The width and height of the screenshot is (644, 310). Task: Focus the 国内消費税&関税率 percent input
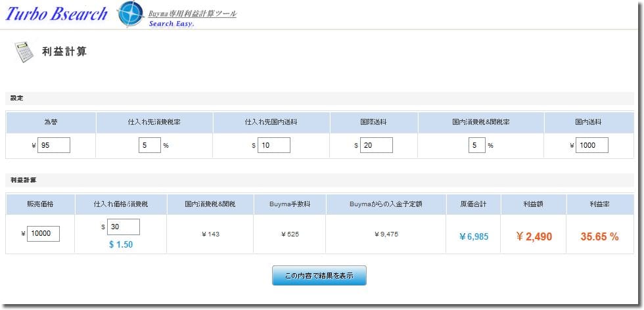pos(477,145)
